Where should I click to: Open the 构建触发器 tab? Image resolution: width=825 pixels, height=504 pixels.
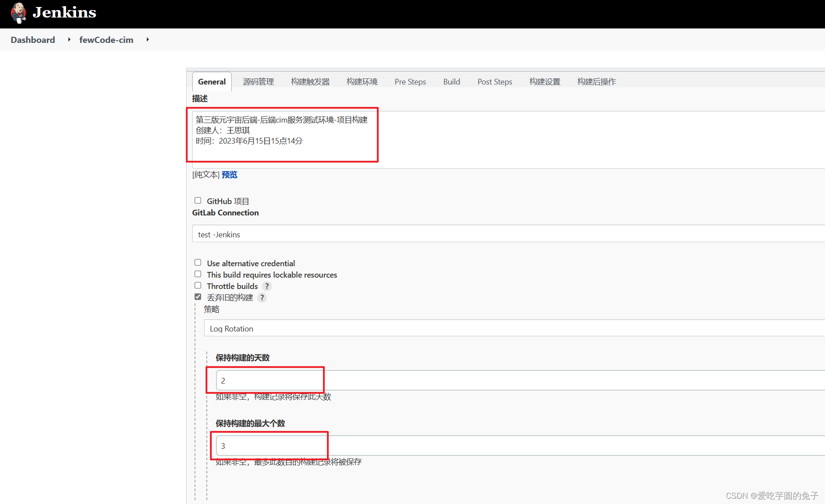click(x=310, y=81)
